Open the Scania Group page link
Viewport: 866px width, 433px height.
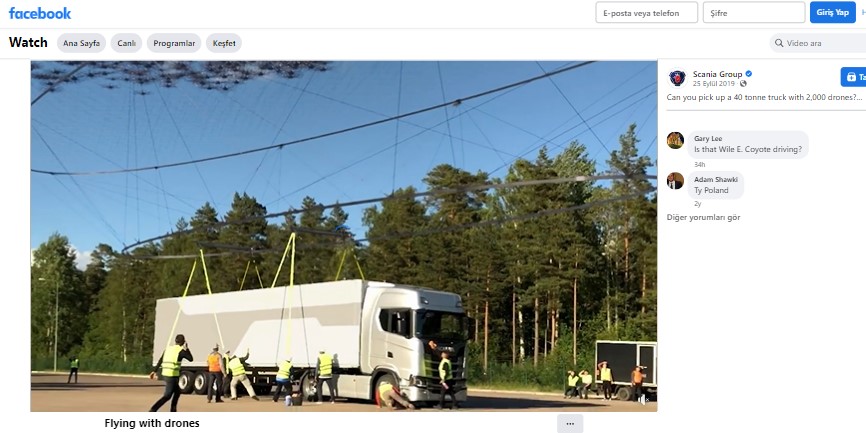point(717,74)
